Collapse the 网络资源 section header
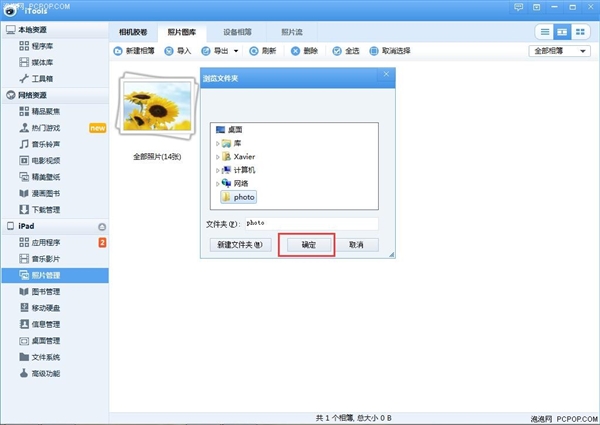The height and width of the screenshot is (425, 600). tap(55, 95)
